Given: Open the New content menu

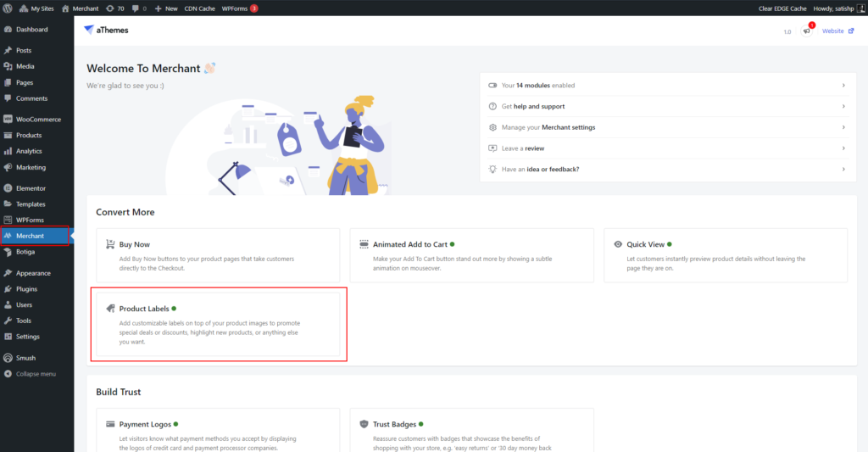Looking at the screenshot, I should [x=166, y=8].
